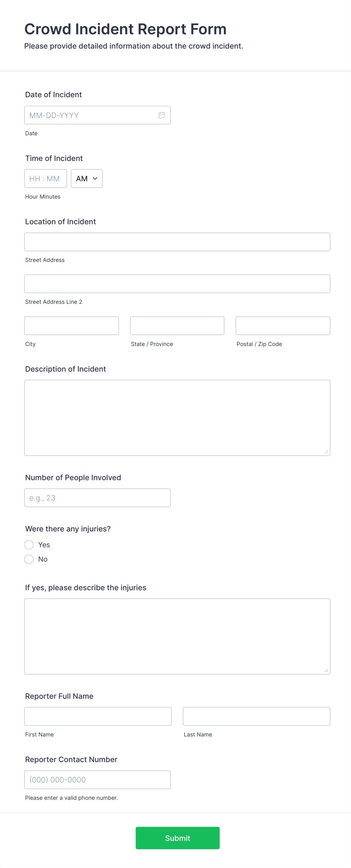Select the No injuries radio button
The width and height of the screenshot is (351, 868).
pos(29,559)
